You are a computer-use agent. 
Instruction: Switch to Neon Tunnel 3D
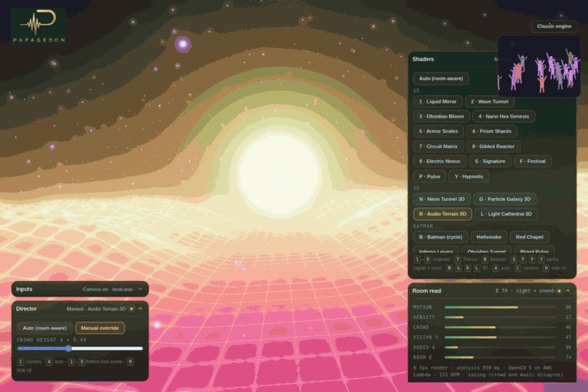442,199
